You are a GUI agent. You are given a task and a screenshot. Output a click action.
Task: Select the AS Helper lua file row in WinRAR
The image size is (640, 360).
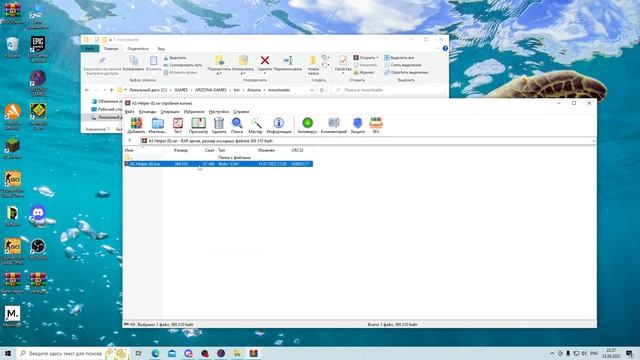[x=218, y=164]
